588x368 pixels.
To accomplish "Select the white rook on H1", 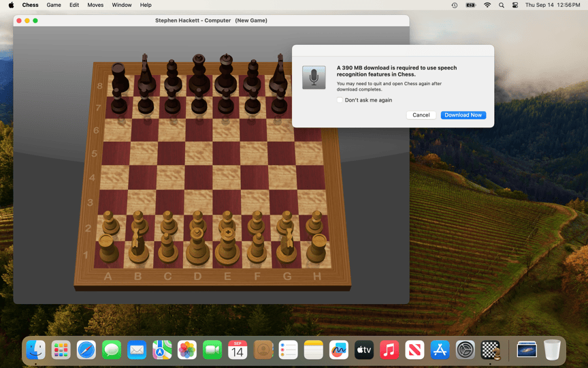I will (317, 249).
